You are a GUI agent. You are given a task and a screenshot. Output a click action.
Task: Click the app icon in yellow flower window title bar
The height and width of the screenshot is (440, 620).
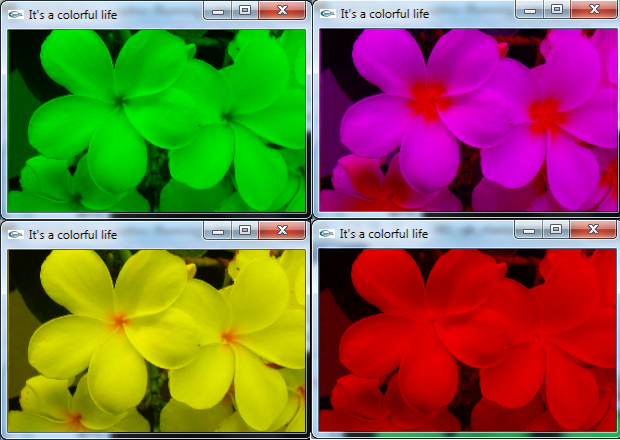[16, 234]
